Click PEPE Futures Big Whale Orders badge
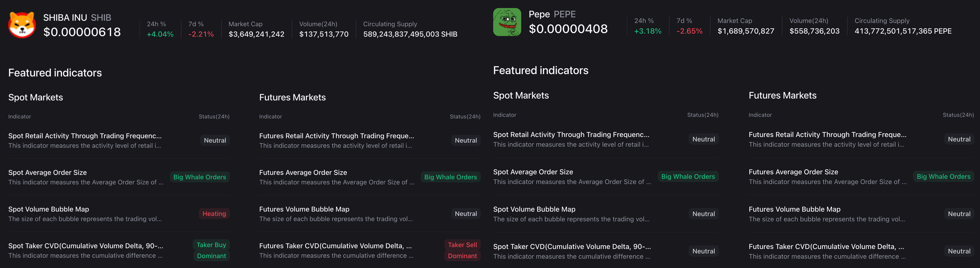The height and width of the screenshot is (268, 980). (943, 176)
